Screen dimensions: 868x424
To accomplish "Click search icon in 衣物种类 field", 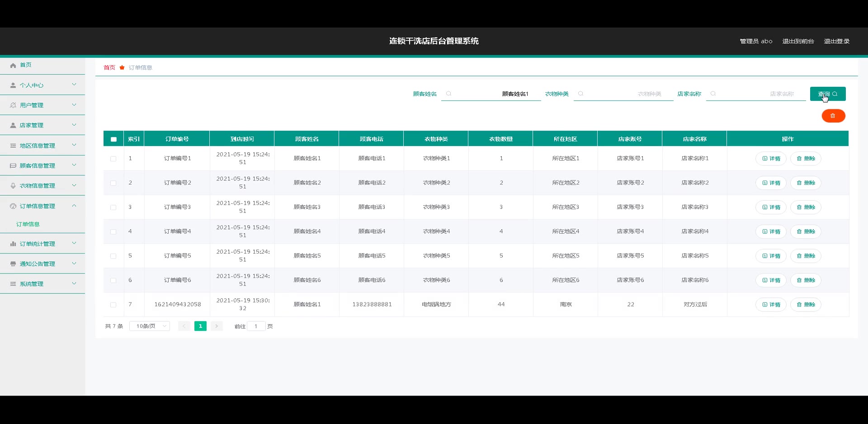I will 581,94.
